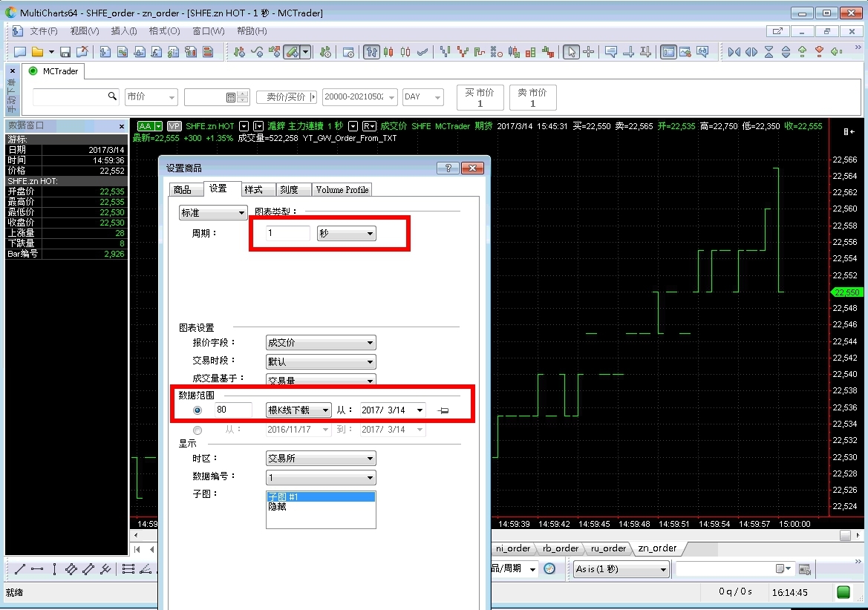
Task: Select the crosshair pointer tool
Action: [589, 52]
